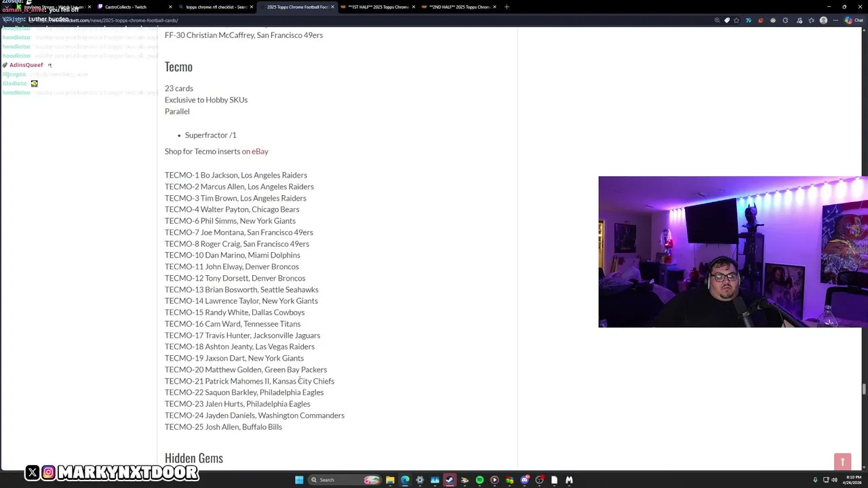Click 'TECMO-1 Bo Jackson, Los Angeles Raiders'

click(x=236, y=175)
